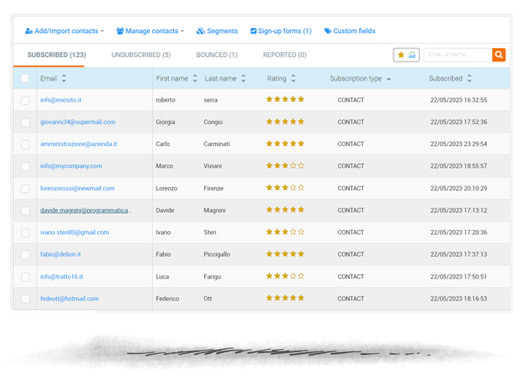Screen dimensions: 526x387
Task: Click the date 22/05/2023 16:32:55
Action: (x=459, y=100)
